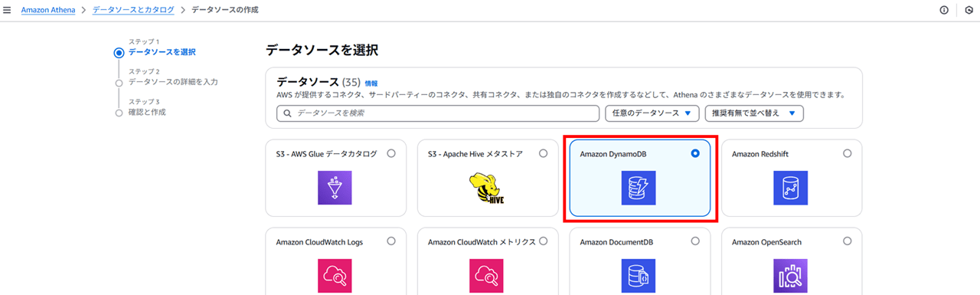
Task: Click the 情報 info link
Action: [371, 83]
